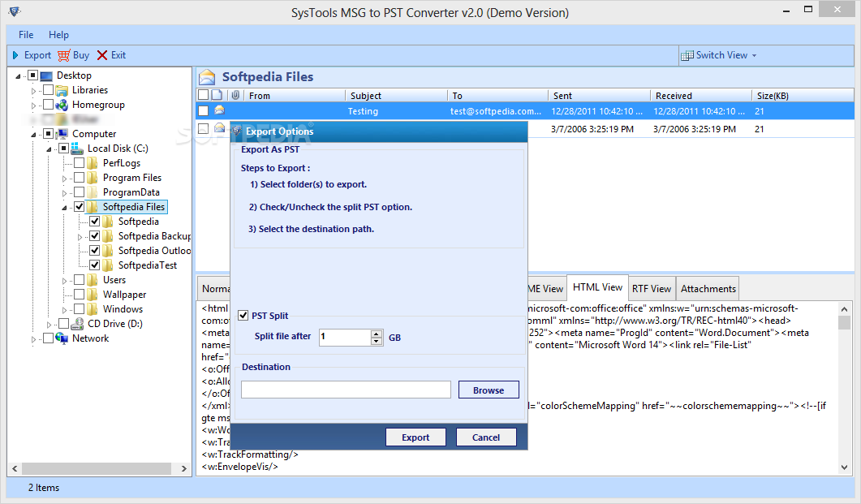
Task: Check the Libraries checkbox
Action: click(49, 90)
